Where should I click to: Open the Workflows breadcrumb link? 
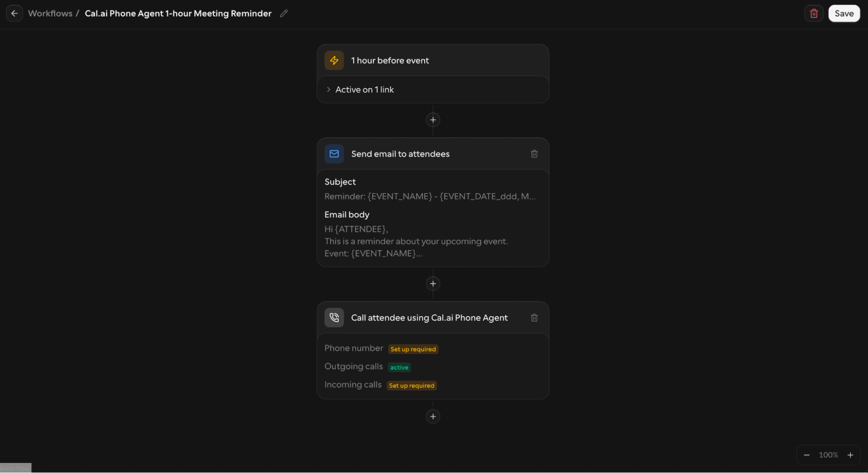tap(50, 13)
